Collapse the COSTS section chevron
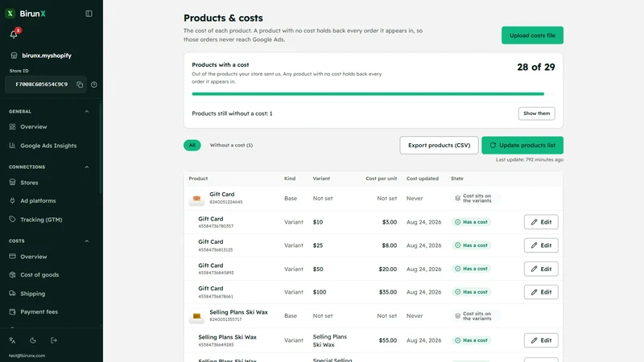Screen dimensions: 644x362 pyautogui.click(x=87, y=241)
